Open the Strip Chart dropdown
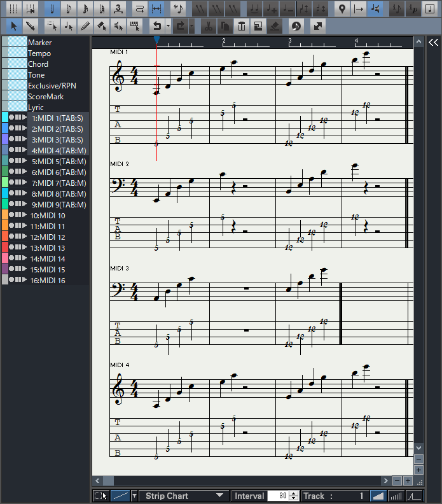This screenshot has height=504, width=442. click(x=185, y=496)
